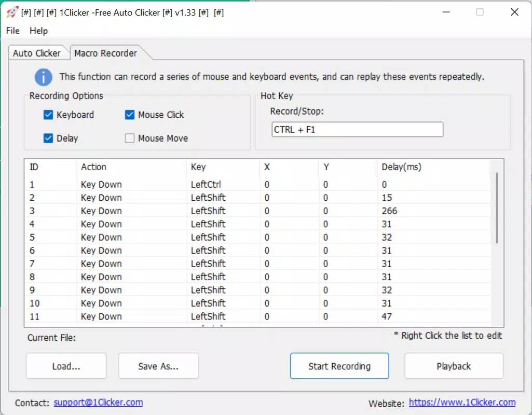532x415 pixels.
Task: Click the ID column header
Action: coord(50,167)
